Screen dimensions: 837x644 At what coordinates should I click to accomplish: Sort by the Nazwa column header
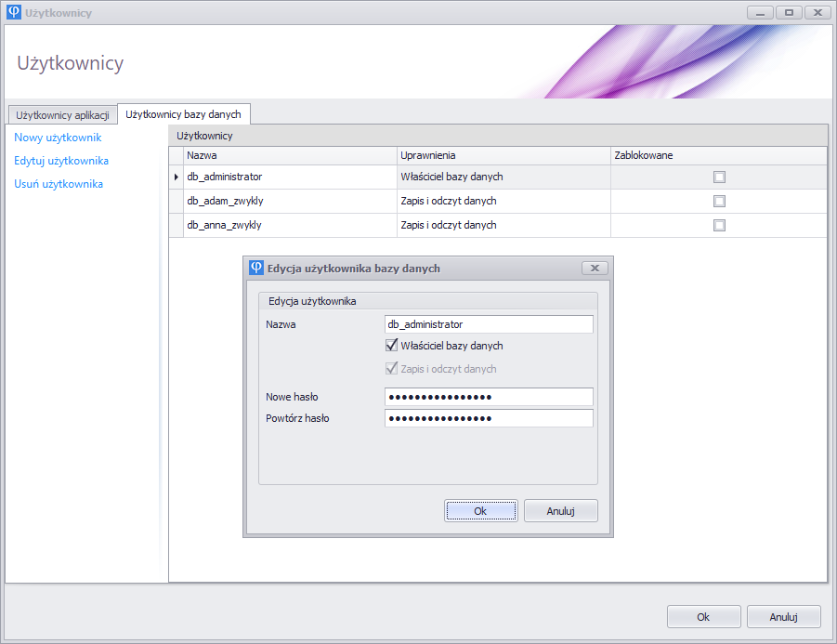tap(290, 155)
